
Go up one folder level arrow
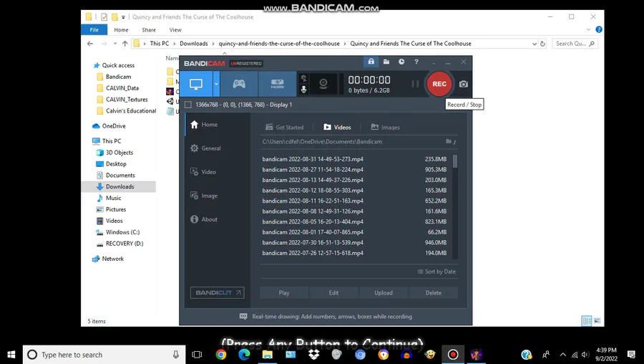[x=125, y=44]
